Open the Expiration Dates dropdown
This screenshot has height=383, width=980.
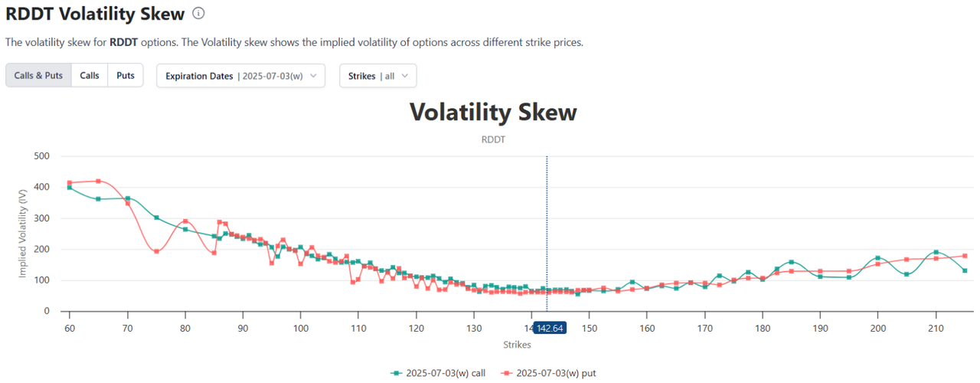pos(240,76)
